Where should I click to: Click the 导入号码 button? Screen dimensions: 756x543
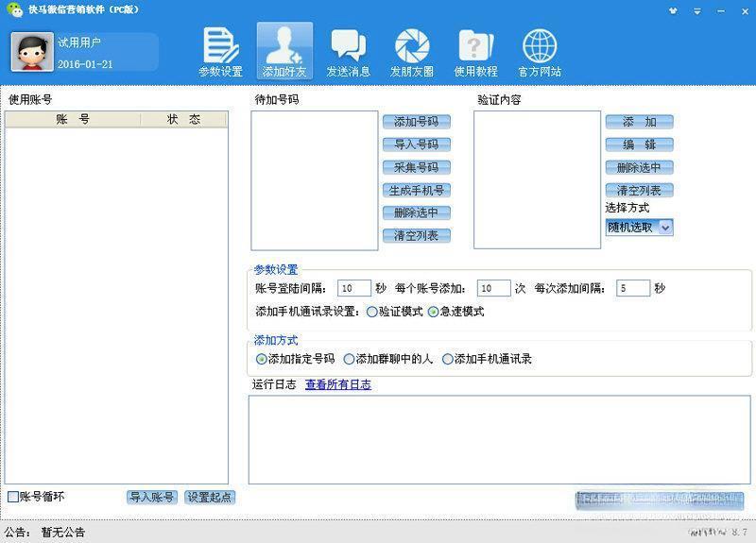tap(416, 144)
